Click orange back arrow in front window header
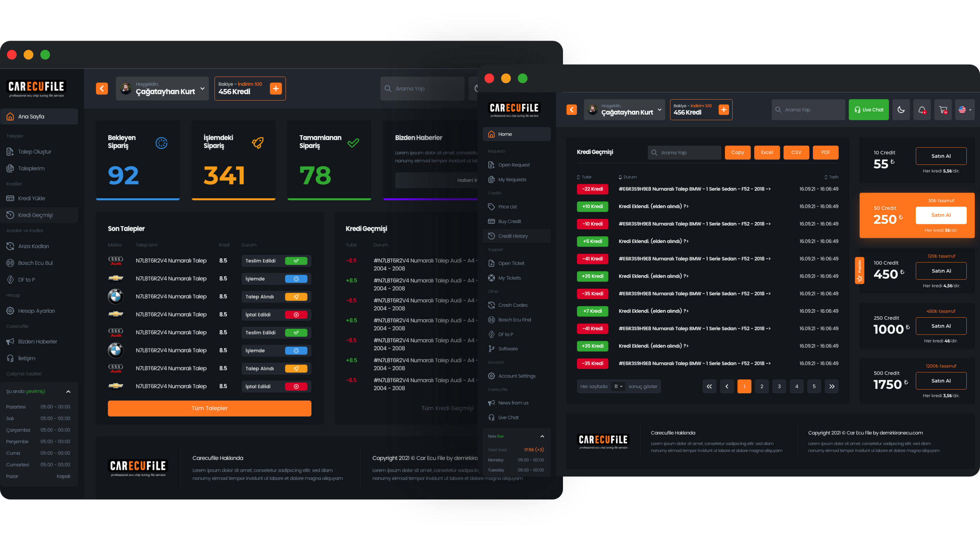Screen dimensions: 980x541 coord(571,109)
